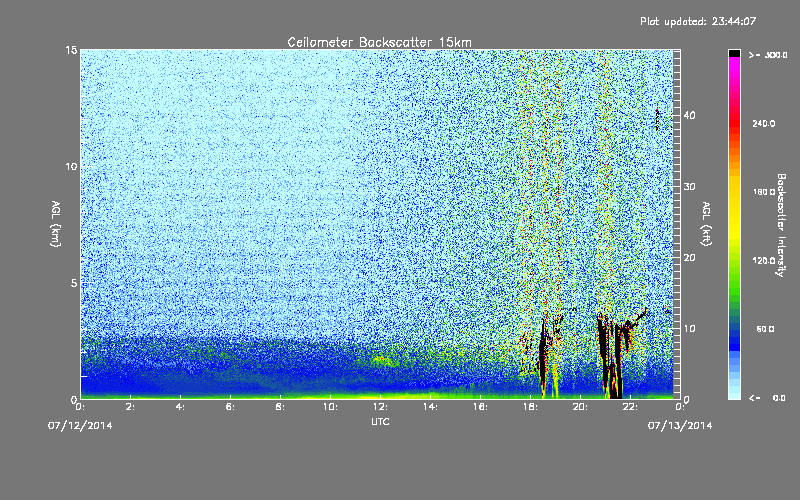Click the '18:' hour tick label
The height and width of the screenshot is (500, 800).
tap(530, 407)
